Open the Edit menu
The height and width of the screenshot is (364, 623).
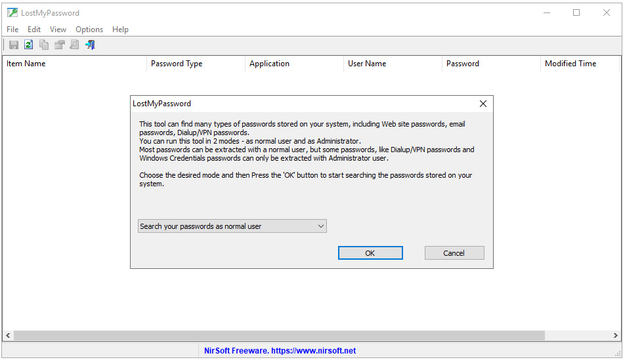pos(33,30)
